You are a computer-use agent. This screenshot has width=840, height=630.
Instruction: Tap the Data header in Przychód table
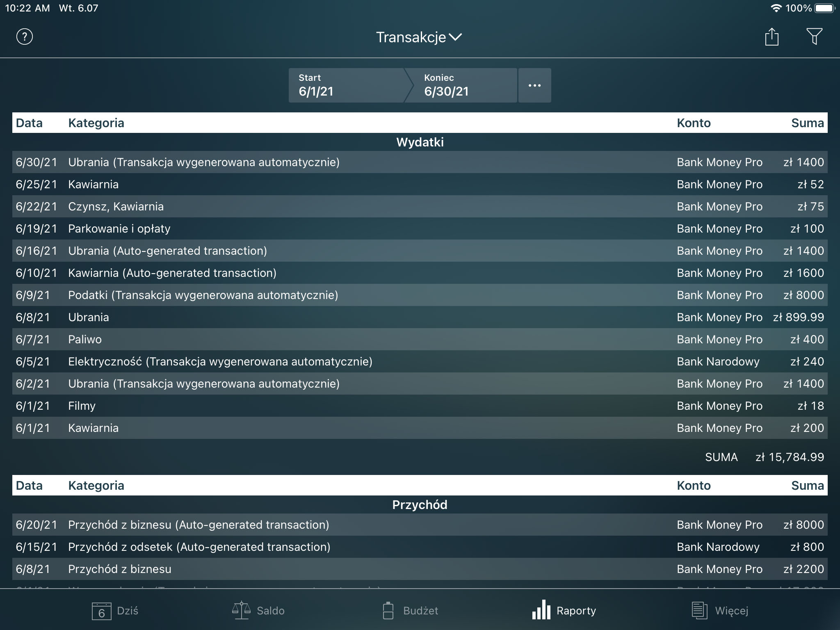pyautogui.click(x=29, y=486)
